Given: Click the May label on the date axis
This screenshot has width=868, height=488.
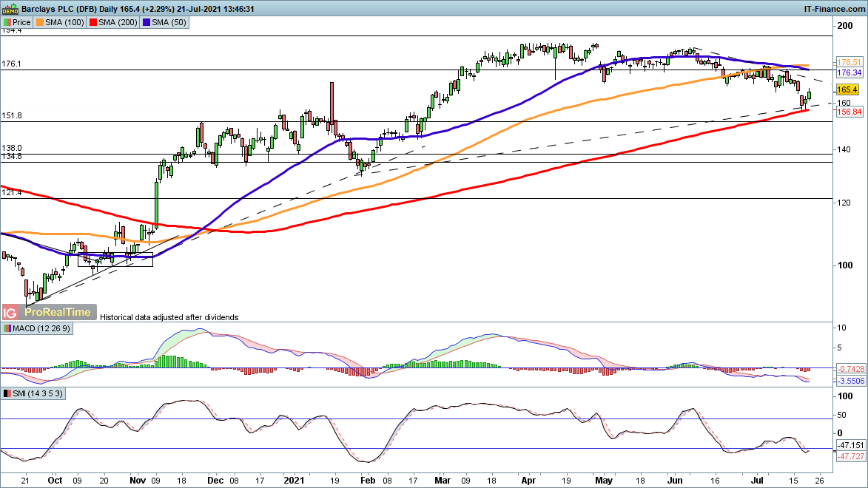Looking at the screenshot, I should pyautogui.click(x=604, y=481).
